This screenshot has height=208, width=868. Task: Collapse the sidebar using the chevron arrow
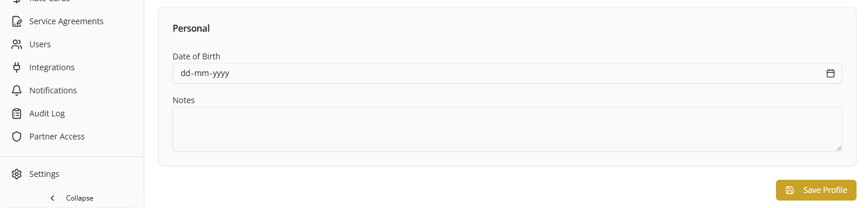tap(52, 198)
